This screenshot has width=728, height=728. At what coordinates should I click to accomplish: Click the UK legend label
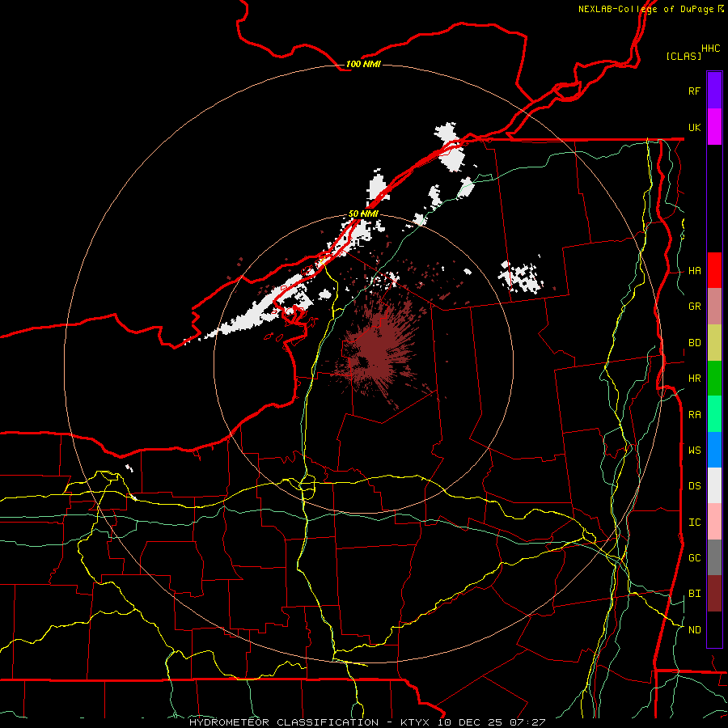click(x=694, y=127)
